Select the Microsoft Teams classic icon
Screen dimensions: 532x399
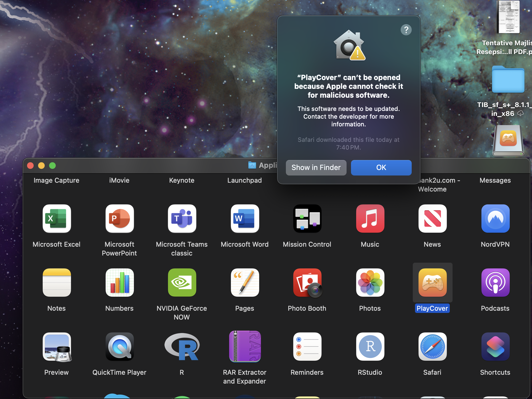pos(182,219)
